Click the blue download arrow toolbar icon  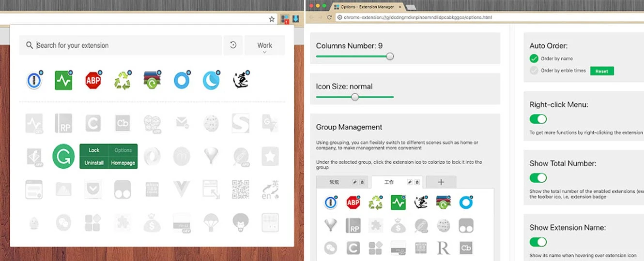point(295,19)
